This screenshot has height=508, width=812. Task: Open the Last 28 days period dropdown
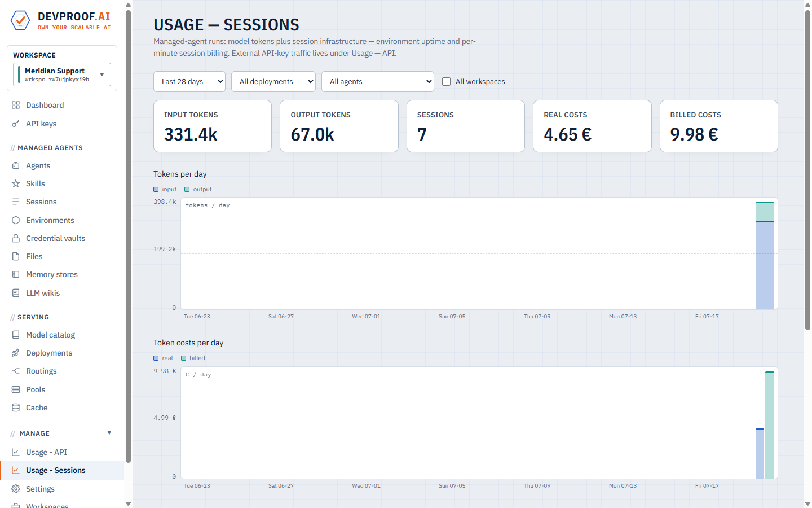[x=189, y=81]
